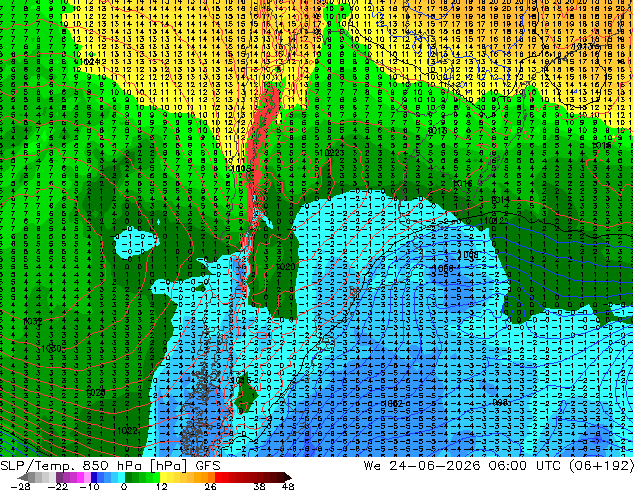Click the "998" isobar label
The width and height of the screenshot is (634, 490).
(501, 403)
